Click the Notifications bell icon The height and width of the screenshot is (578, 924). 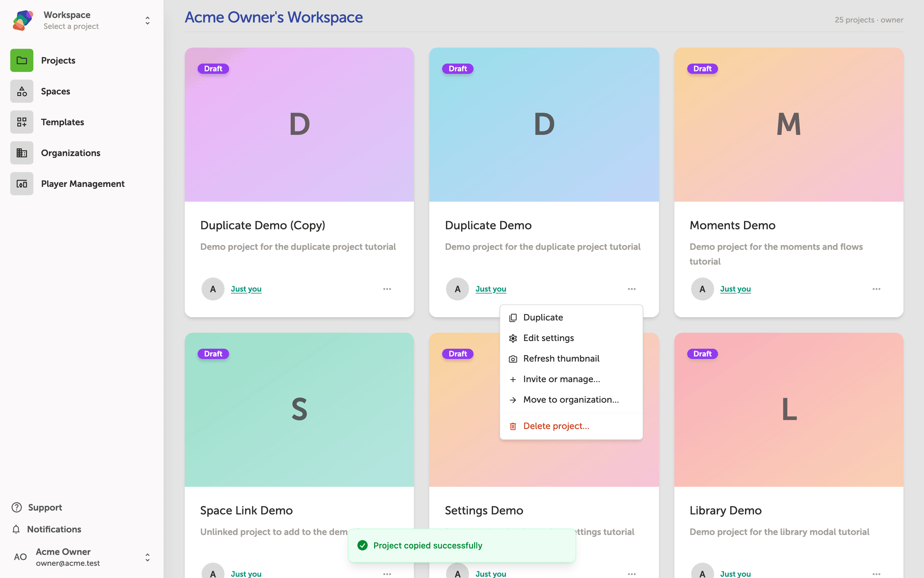tap(16, 529)
